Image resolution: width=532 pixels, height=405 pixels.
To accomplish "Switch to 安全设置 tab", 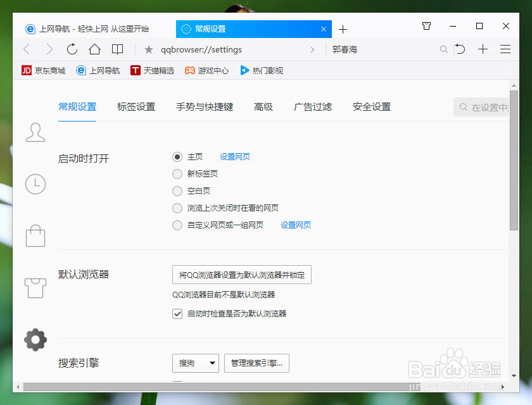I will [x=372, y=107].
